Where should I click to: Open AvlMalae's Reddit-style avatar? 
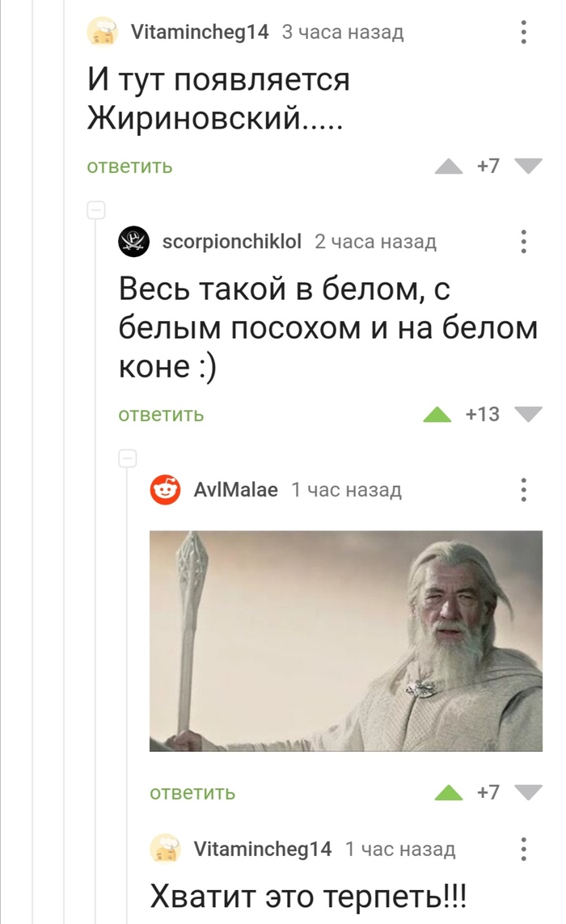tap(165, 490)
